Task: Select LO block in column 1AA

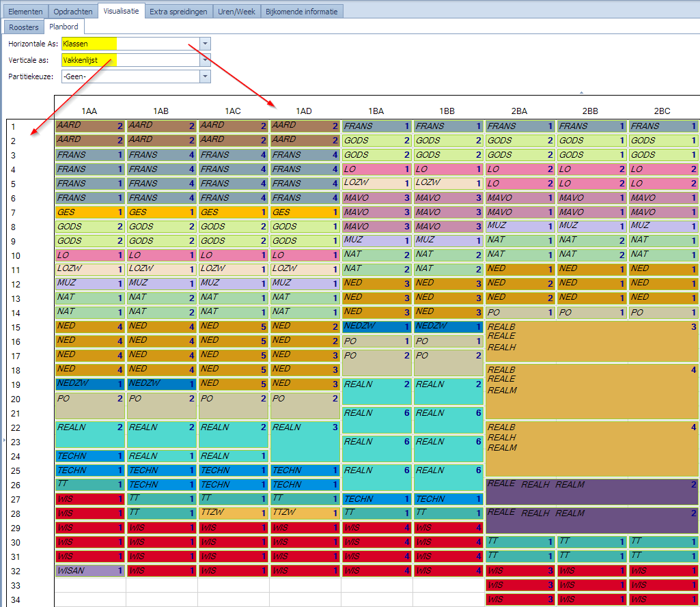Action: point(89,255)
